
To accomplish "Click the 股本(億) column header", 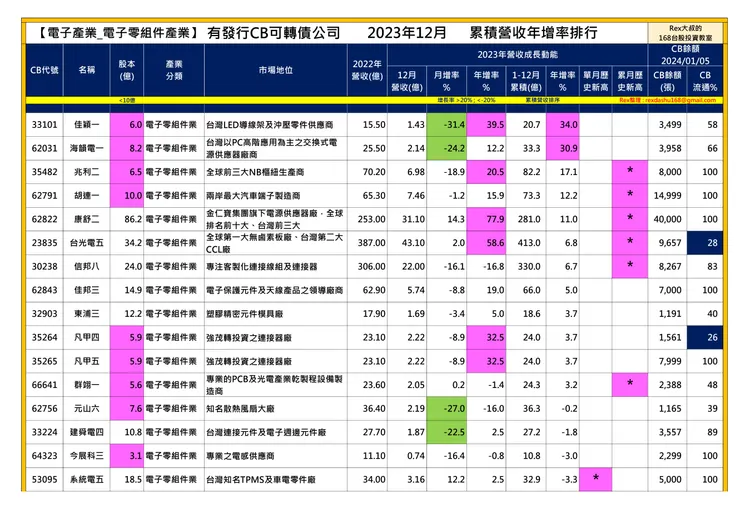I will coord(126,70).
